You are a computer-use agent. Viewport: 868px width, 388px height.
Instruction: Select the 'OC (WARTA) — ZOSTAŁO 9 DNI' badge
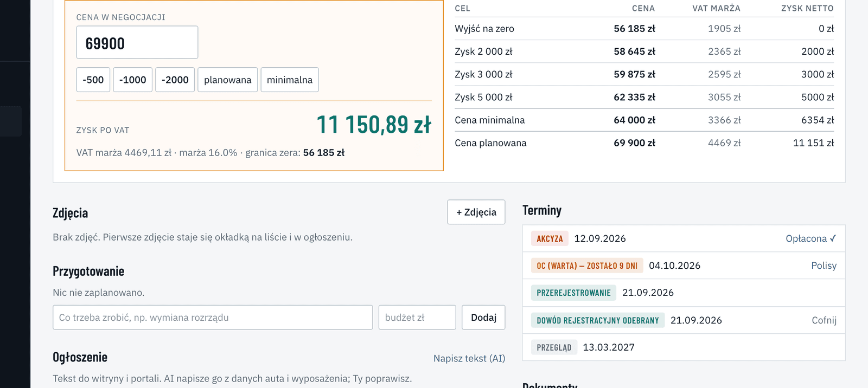(587, 266)
